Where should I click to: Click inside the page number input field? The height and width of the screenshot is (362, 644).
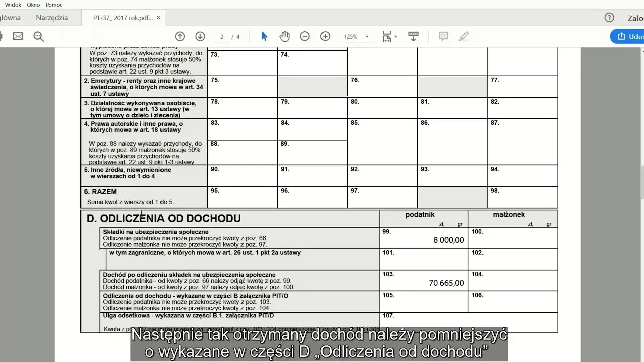222,36
